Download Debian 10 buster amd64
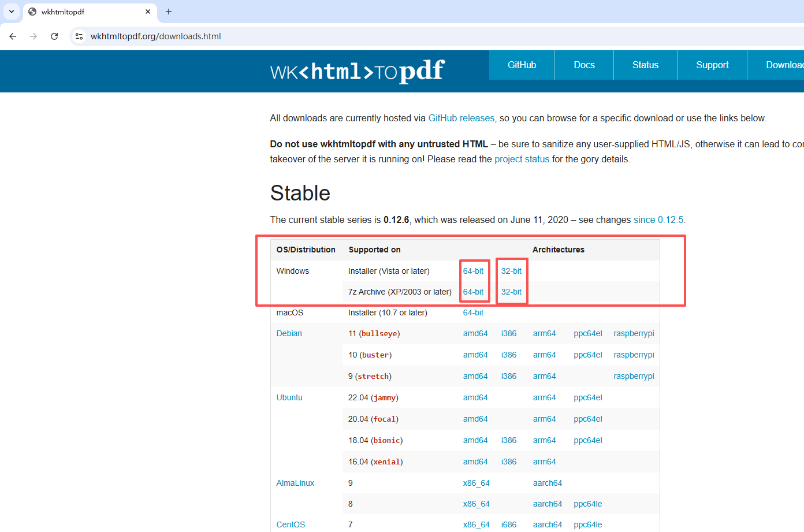 coord(475,355)
